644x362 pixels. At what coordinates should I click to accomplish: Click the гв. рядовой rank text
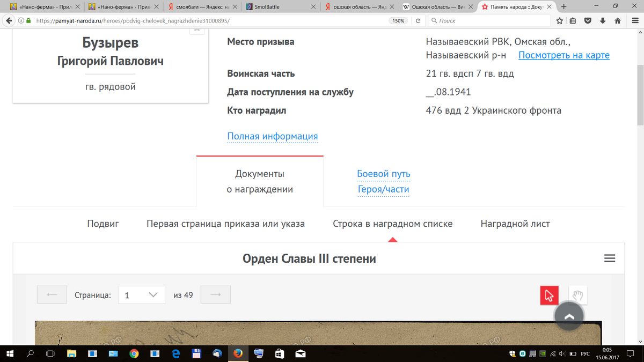110,86
